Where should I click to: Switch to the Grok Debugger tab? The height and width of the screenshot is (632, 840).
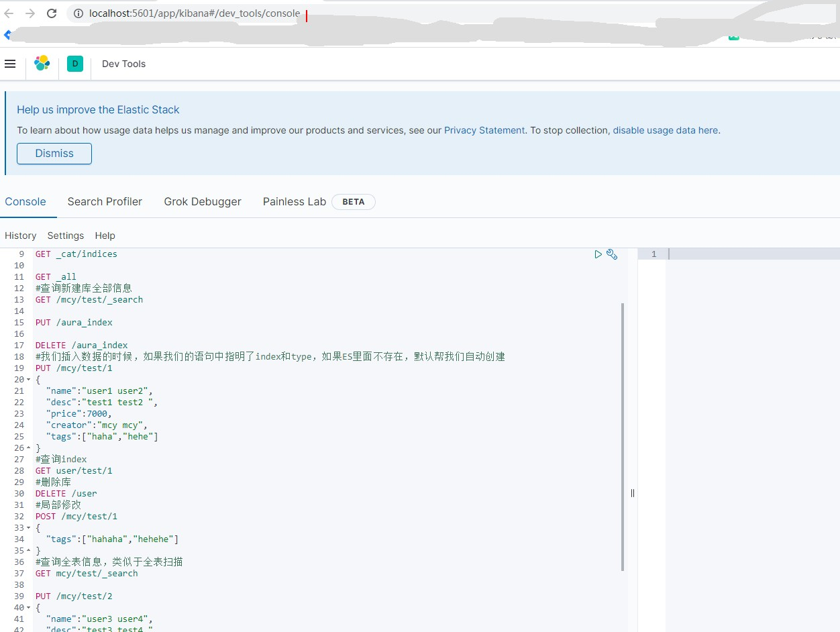[x=203, y=201]
